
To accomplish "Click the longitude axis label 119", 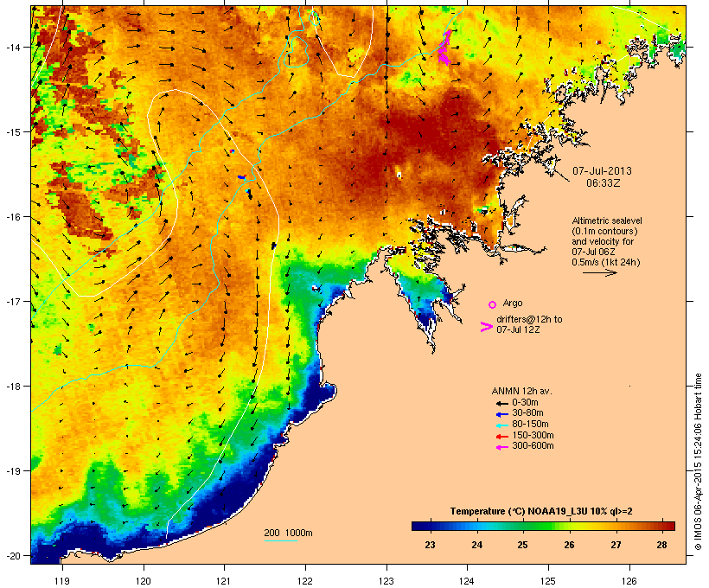I will tap(62, 581).
